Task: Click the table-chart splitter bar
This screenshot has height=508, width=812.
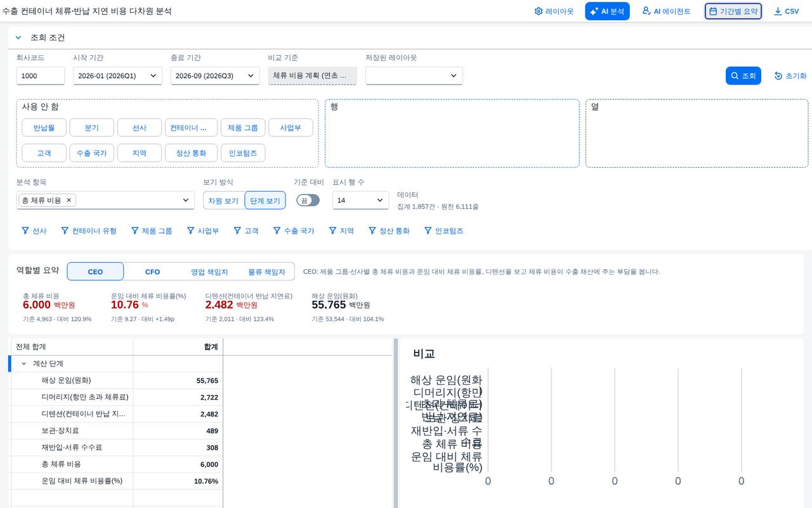Action: pos(396,423)
